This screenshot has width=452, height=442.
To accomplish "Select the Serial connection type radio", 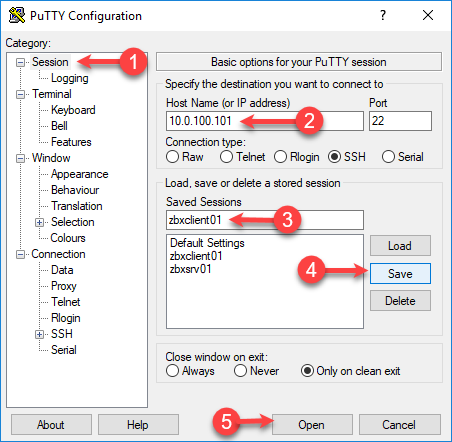I will click(388, 157).
